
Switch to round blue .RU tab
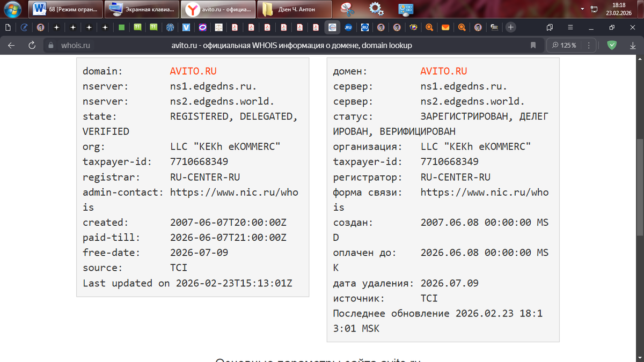point(348,27)
